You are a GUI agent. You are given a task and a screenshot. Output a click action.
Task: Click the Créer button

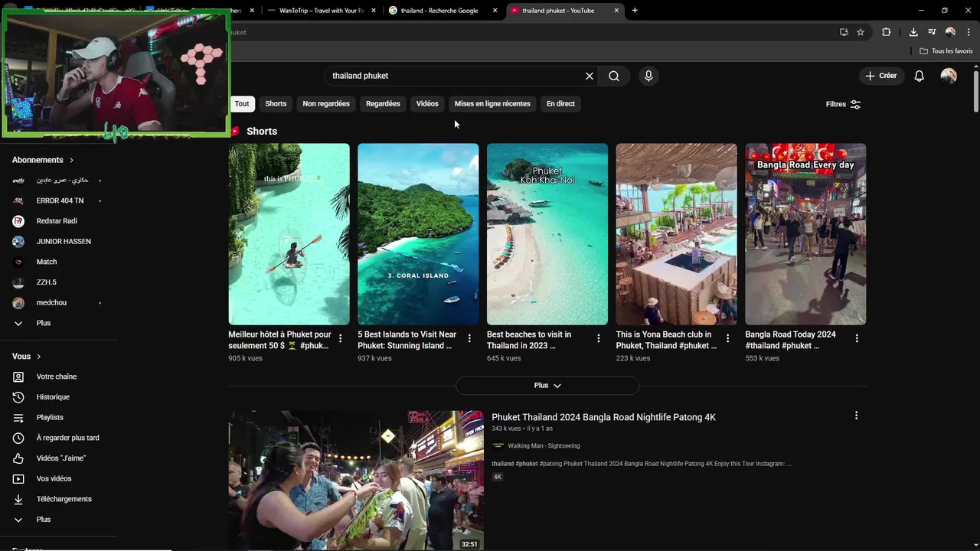point(880,76)
